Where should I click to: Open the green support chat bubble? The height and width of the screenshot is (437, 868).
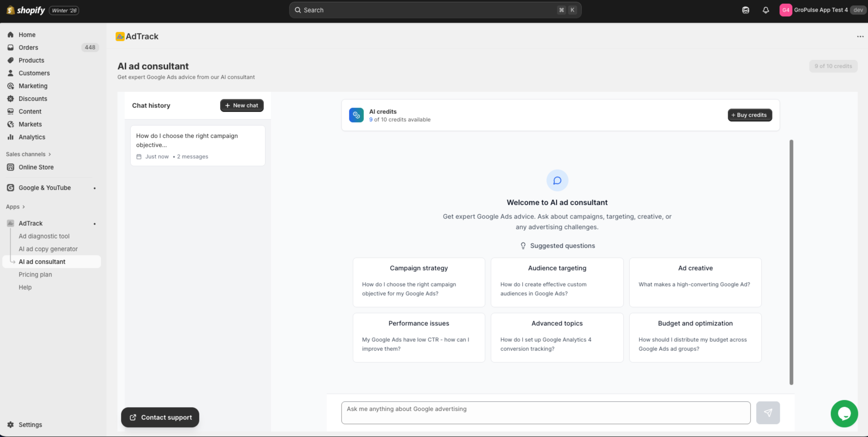[x=844, y=413]
